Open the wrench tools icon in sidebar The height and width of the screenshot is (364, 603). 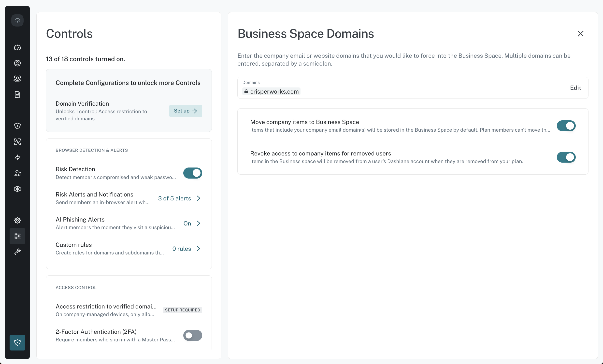tap(17, 252)
